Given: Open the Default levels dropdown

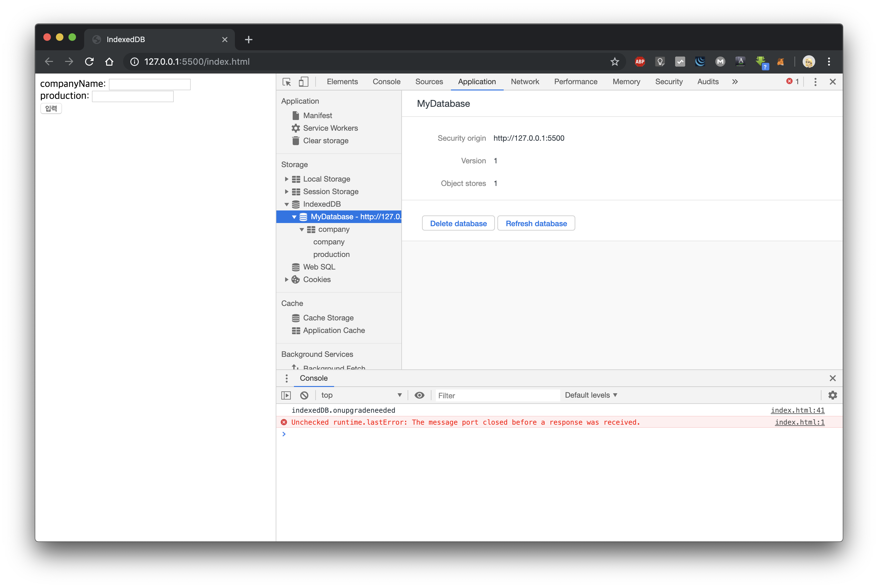Looking at the screenshot, I should tap(591, 395).
